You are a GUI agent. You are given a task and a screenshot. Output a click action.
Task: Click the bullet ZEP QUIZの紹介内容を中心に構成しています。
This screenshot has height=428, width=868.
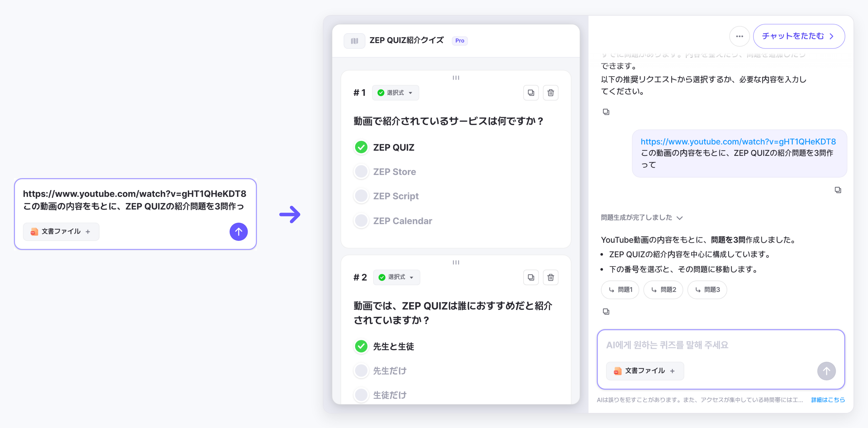691,254
